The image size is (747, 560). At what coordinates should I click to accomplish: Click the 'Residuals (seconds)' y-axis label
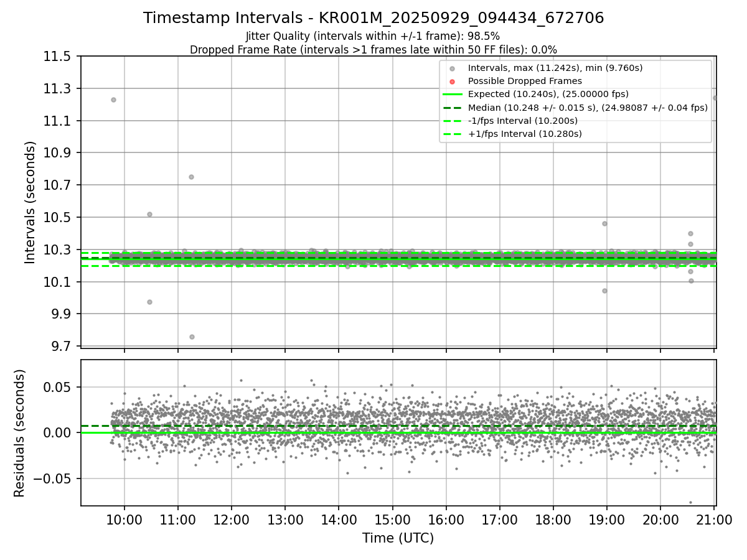point(19,433)
